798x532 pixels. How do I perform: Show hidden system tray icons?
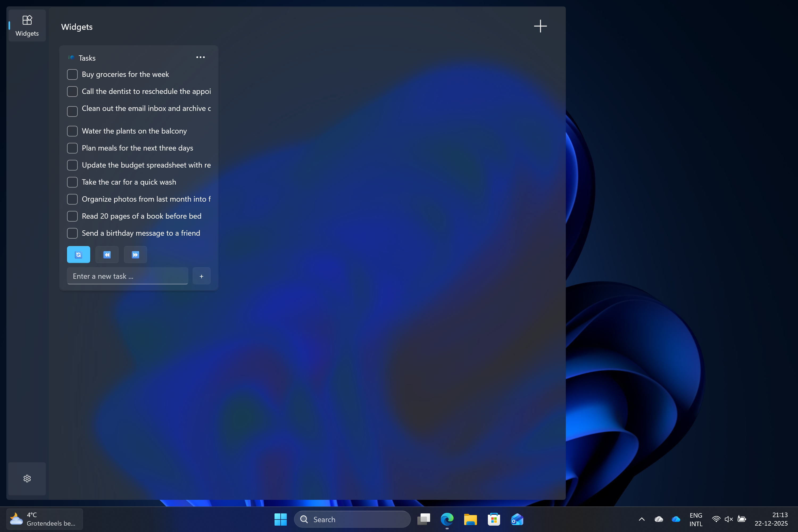point(642,519)
